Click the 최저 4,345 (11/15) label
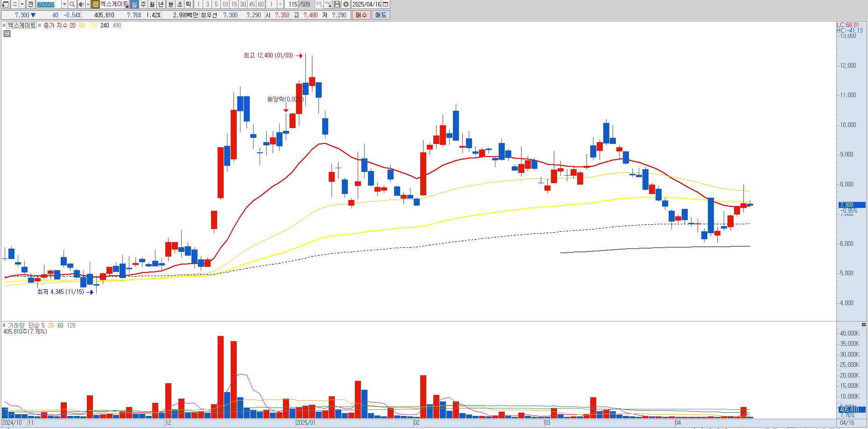The image size is (868, 429). (x=61, y=292)
